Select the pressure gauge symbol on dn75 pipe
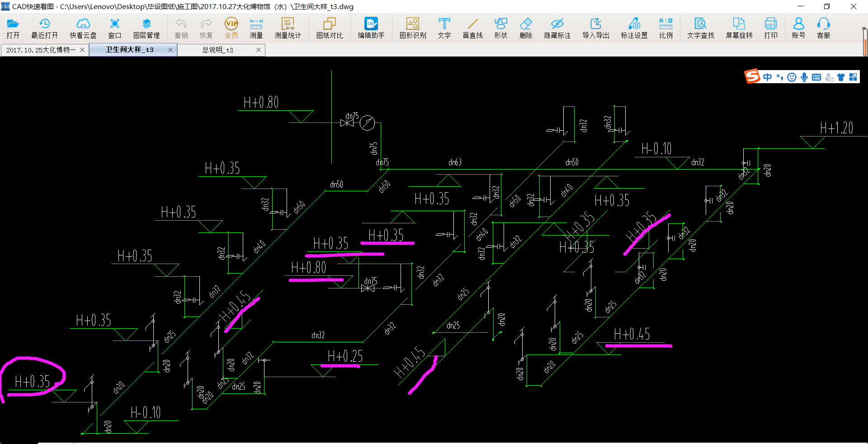 [x=367, y=123]
